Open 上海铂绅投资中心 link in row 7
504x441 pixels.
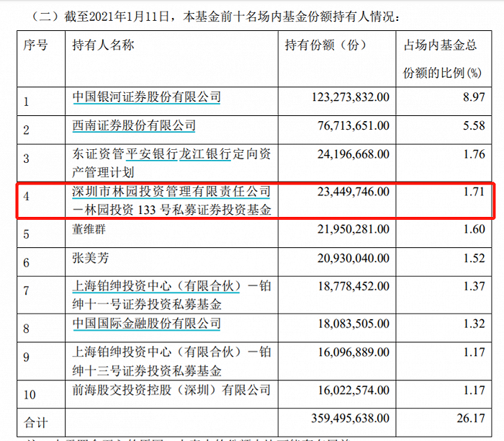coord(156,286)
